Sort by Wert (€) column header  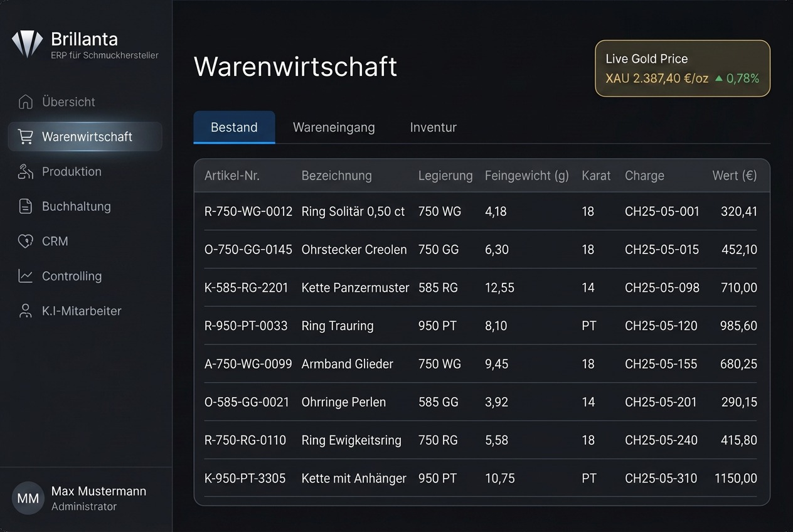tap(735, 176)
